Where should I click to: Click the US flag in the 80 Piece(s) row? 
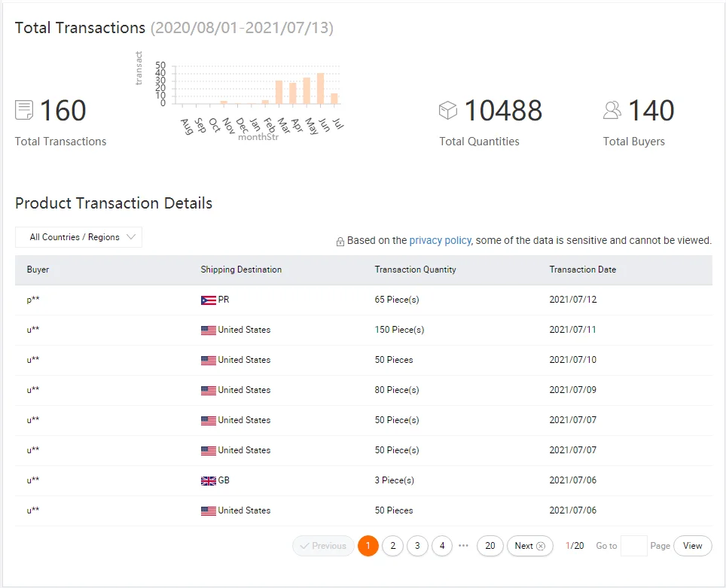click(209, 391)
